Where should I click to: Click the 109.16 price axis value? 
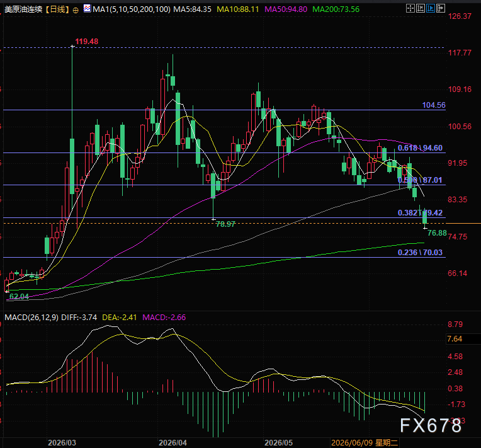pos(460,89)
